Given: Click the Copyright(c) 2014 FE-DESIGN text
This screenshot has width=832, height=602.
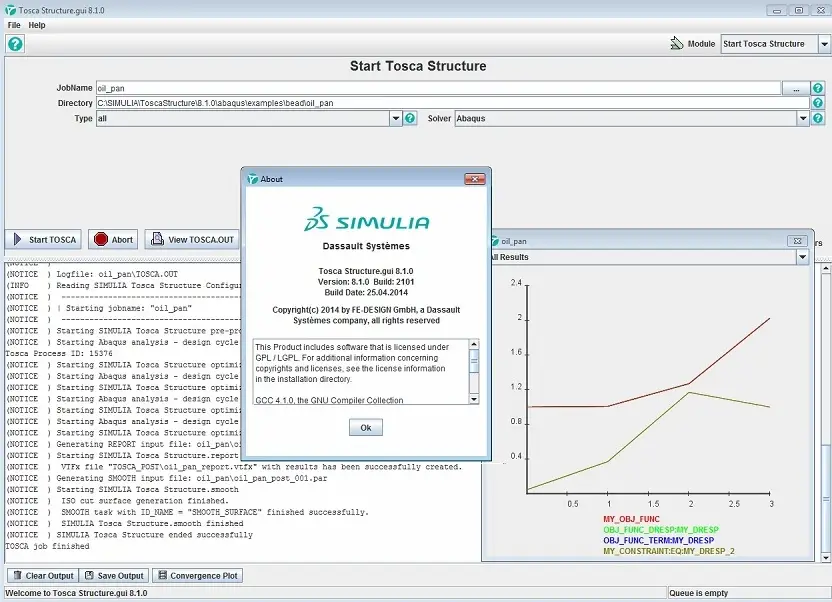Looking at the screenshot, I should [366, 315].
